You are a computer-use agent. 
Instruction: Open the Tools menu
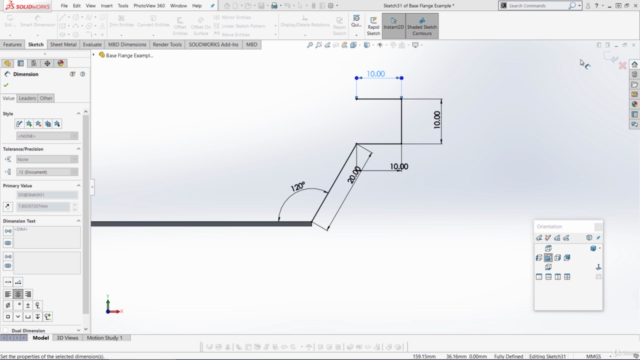point(123,6)
